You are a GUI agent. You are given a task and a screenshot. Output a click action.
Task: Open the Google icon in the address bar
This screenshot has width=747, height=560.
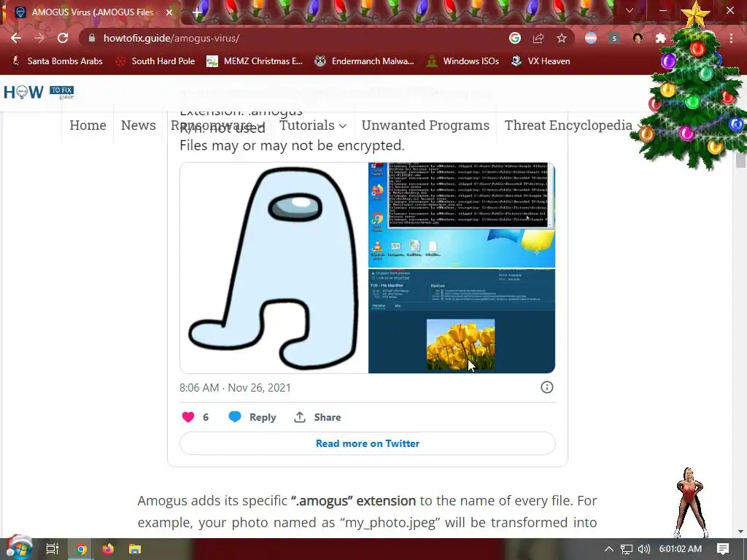click(514, 38)
